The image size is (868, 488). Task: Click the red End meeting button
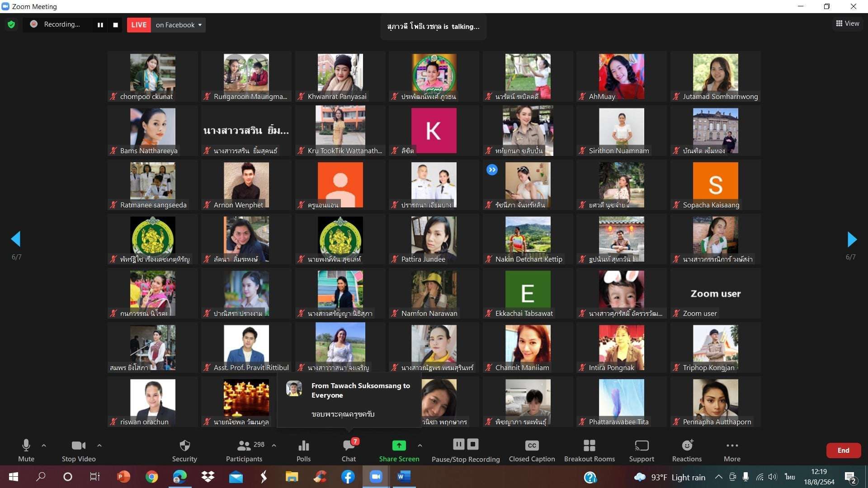843,450
